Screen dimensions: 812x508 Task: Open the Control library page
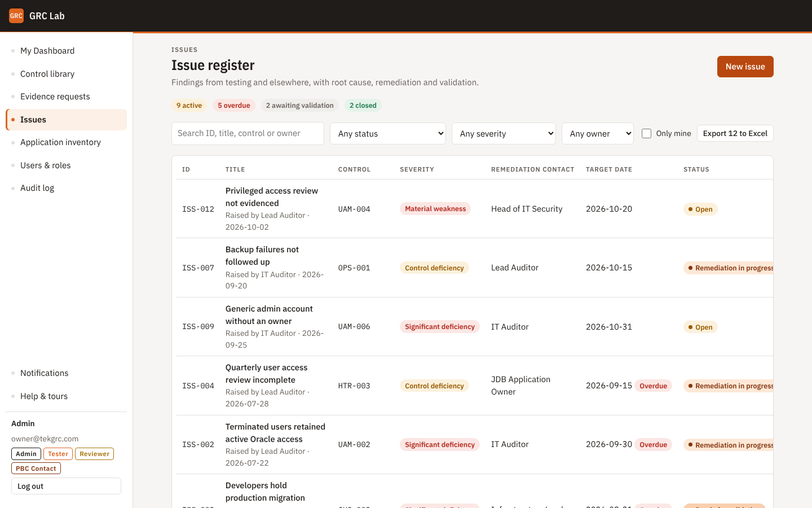pyautogui.click(x=66, y=74)
